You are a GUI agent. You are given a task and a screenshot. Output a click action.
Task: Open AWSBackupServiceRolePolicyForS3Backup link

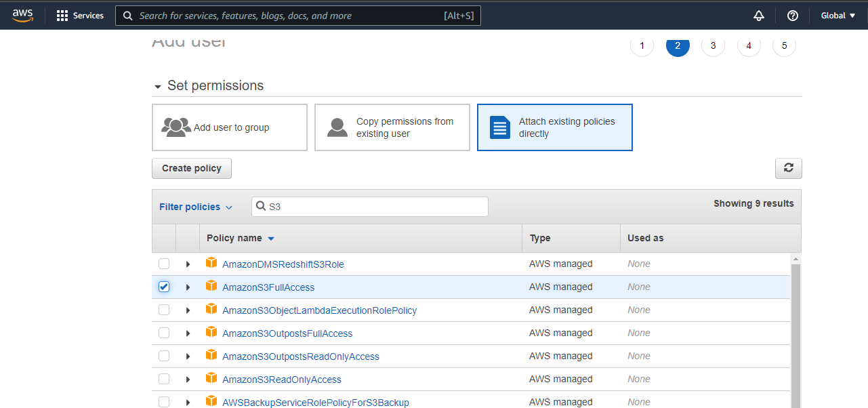(316, 403)
